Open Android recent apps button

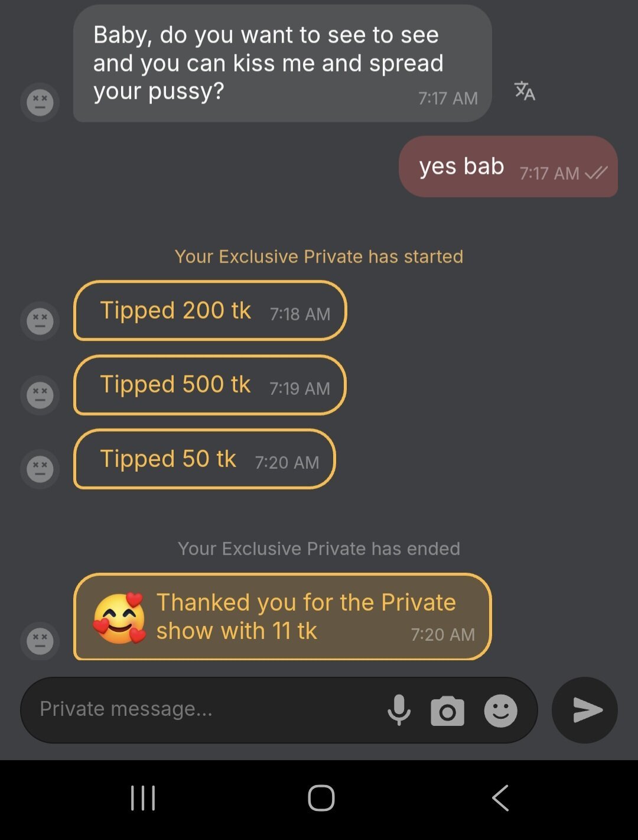pos(143,798)
